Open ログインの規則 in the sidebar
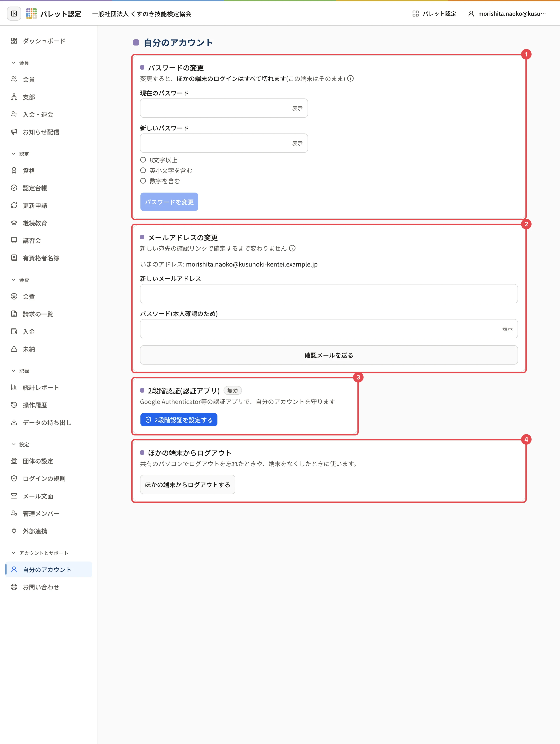 tap(49, 479)
